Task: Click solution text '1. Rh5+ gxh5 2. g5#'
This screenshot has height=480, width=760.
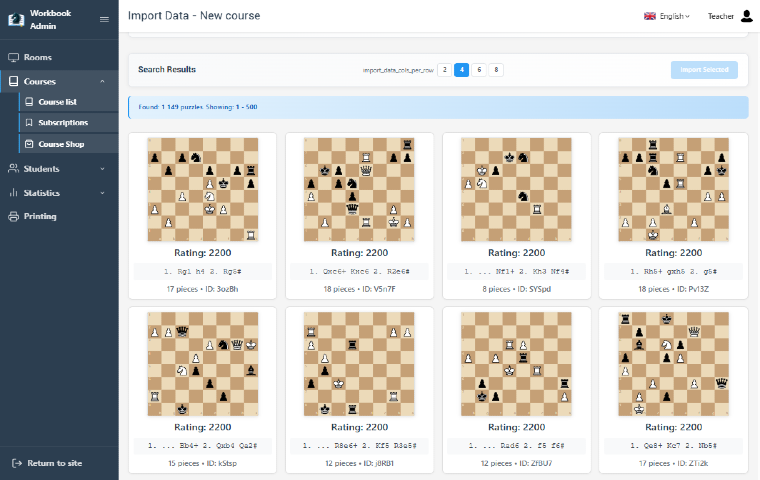Action: click(673, 272)
